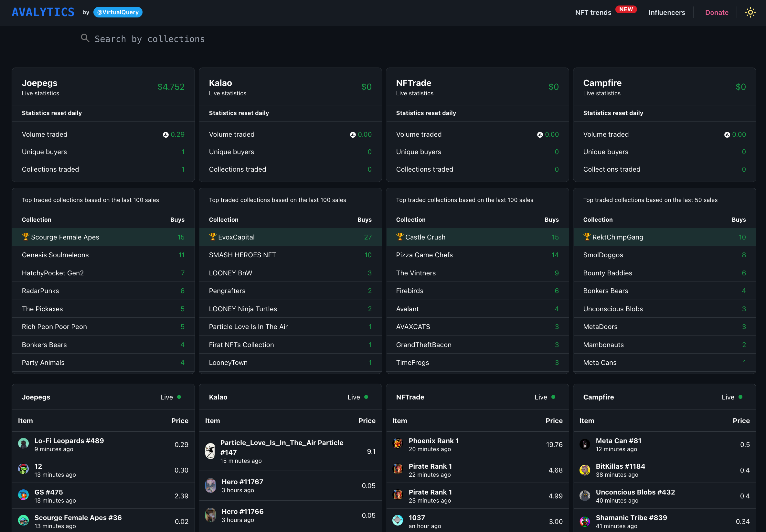The image size is (766, 532).
Task: Open the Influencers page
Action: click(x=667, y=13)
